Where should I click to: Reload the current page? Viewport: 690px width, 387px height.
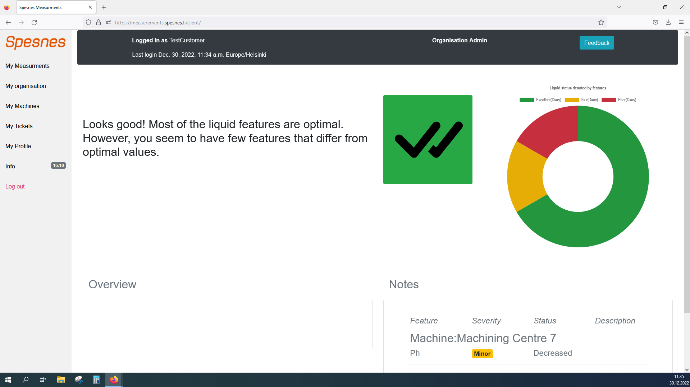pos(34,22)
